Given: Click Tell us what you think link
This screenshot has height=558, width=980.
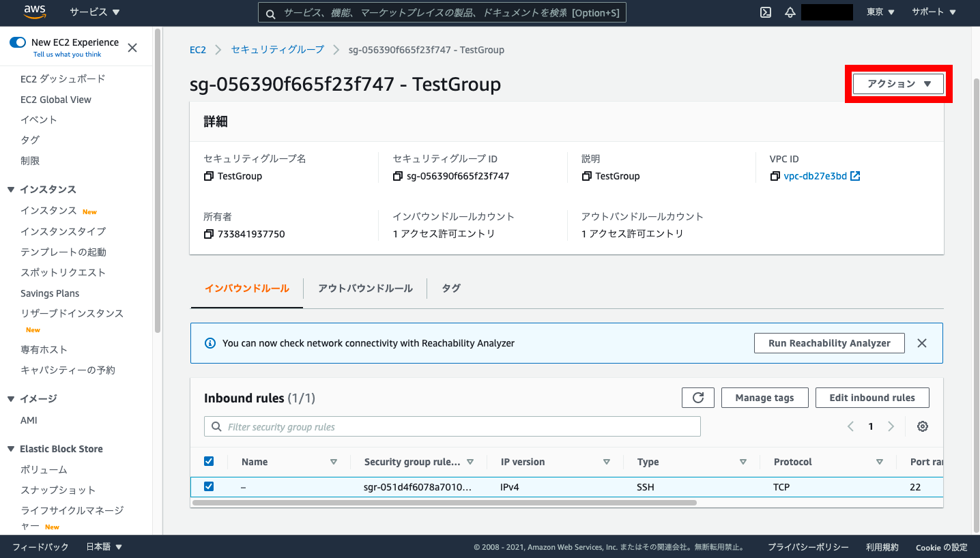Looking at the screenshot, I should coord(67,55).
